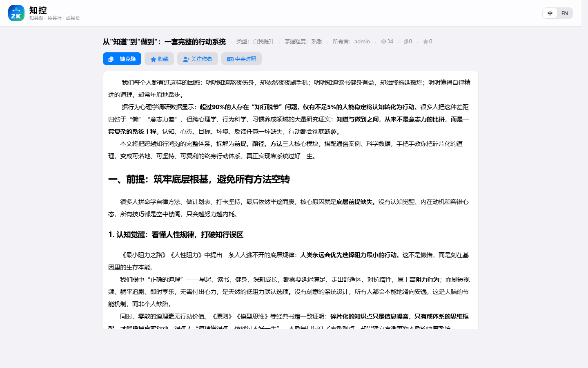Click bold text 底层前提缺失
588x368 pixels.
(354, 202)
